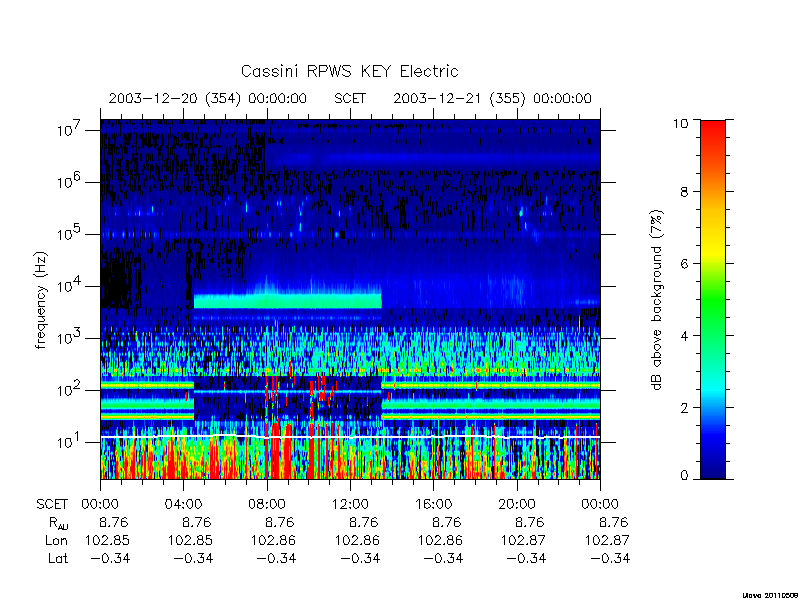The height and width of the screenshot is (600, 800).
Task: Click the white line near 10 Hz
Action: tap(350, 437)
